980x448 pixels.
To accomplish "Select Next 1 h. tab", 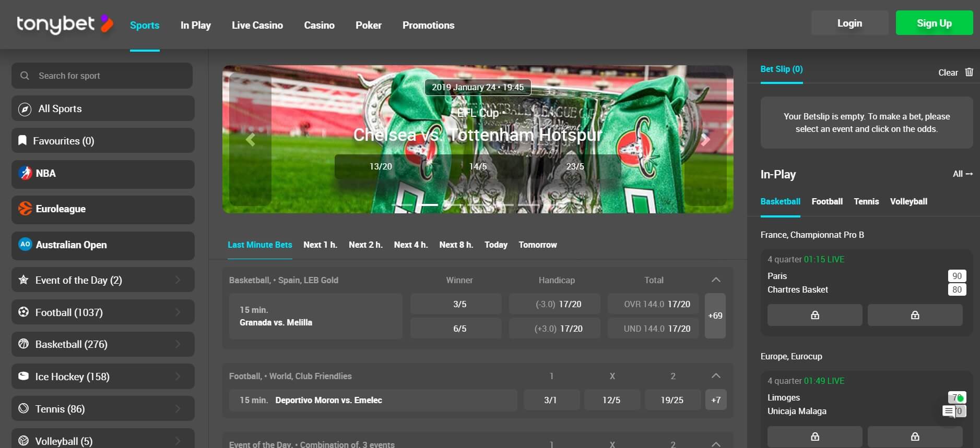I will tap(320, 245).
